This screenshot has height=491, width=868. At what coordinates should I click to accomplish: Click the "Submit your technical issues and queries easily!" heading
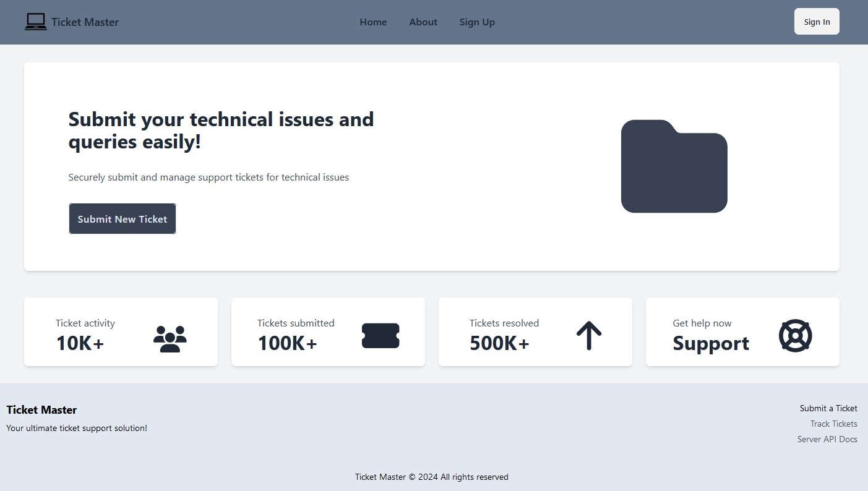pyautogui.click(x=221, y=130)
